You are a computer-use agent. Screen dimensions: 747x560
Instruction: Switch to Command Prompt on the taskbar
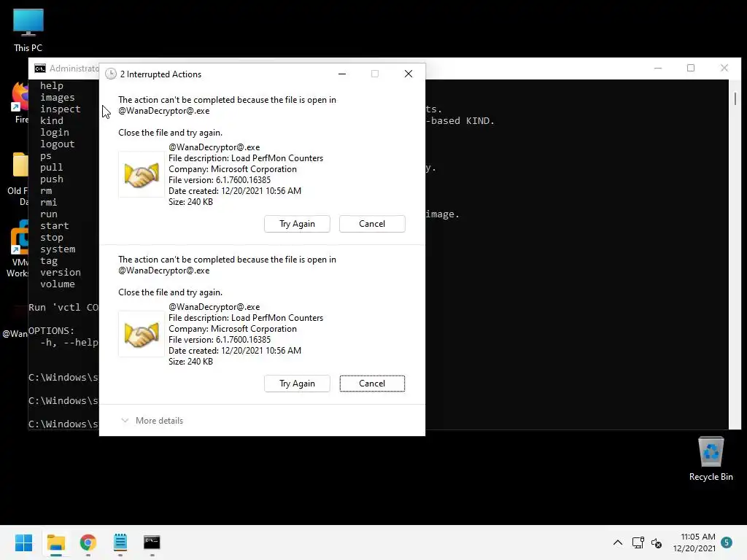(x=152, y=542)
